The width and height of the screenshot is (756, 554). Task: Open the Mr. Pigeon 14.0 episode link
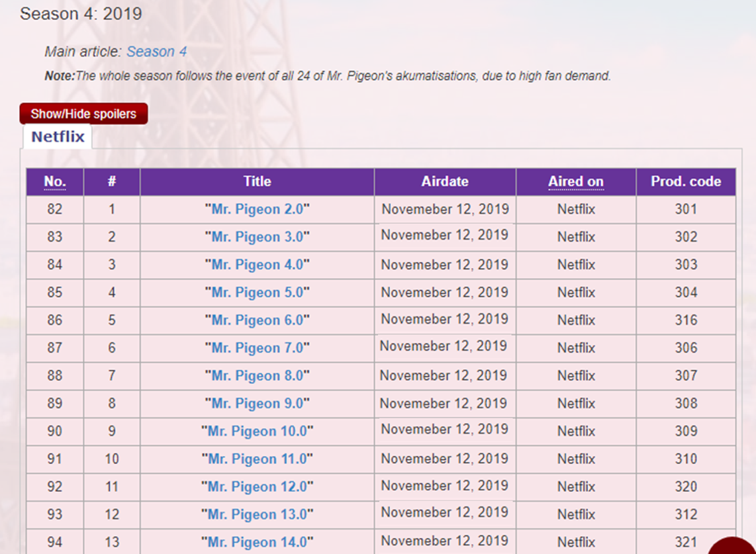[x=257, y=542]
